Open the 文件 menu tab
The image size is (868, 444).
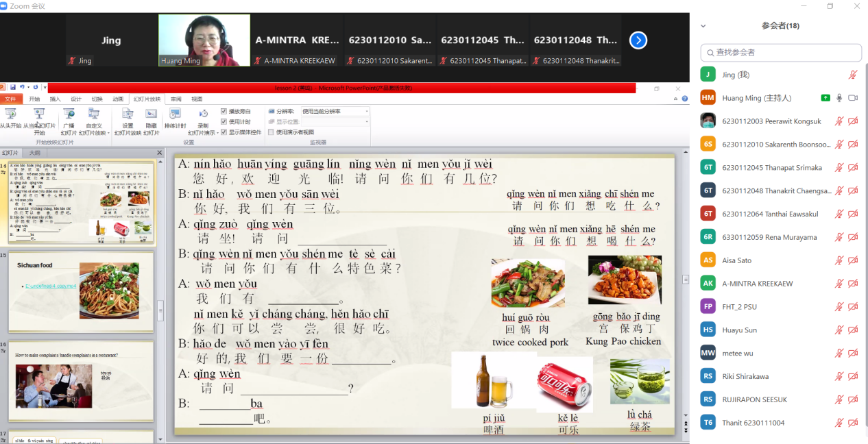[x=10, y=99]
